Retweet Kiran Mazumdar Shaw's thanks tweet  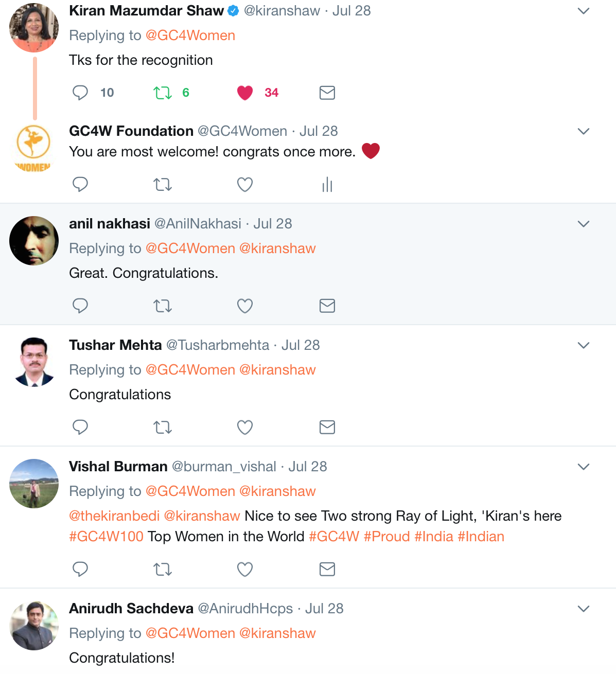[163, 93]
